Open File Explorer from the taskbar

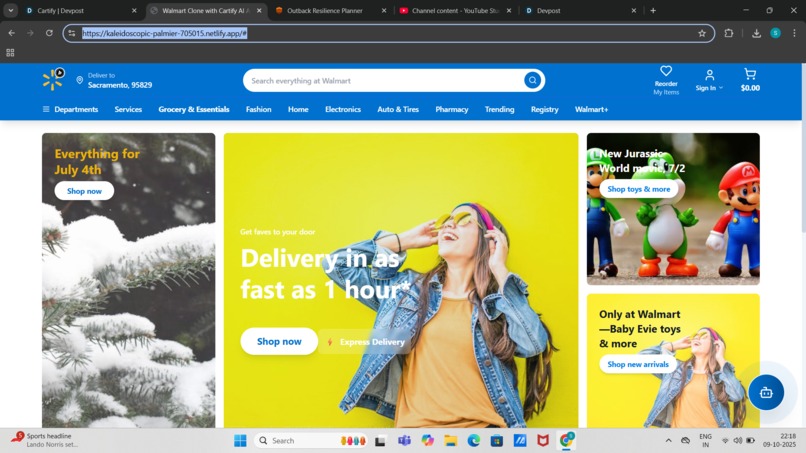point(451,441)
